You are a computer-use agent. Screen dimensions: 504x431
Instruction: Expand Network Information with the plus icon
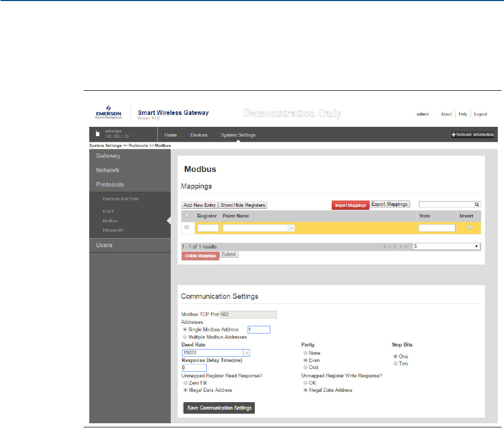point(454,135)
